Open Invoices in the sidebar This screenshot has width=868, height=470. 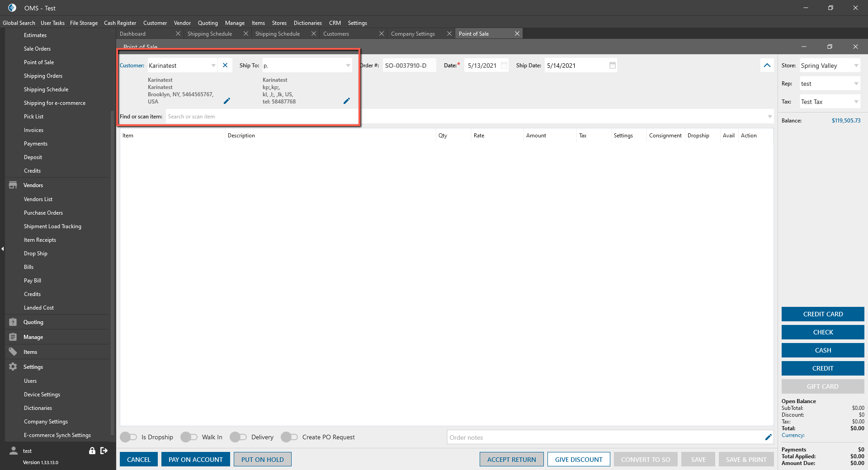pos(34,130)
